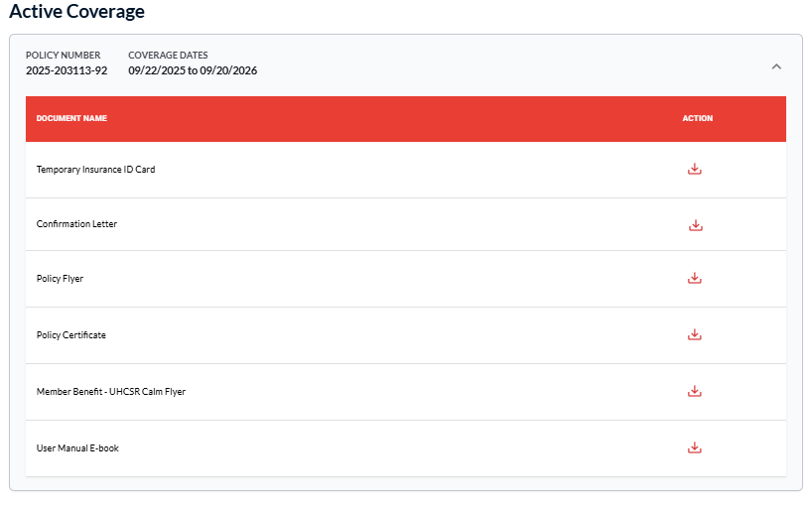Click the Document Name column header
The image size is (812, 506).
point(71,118)
